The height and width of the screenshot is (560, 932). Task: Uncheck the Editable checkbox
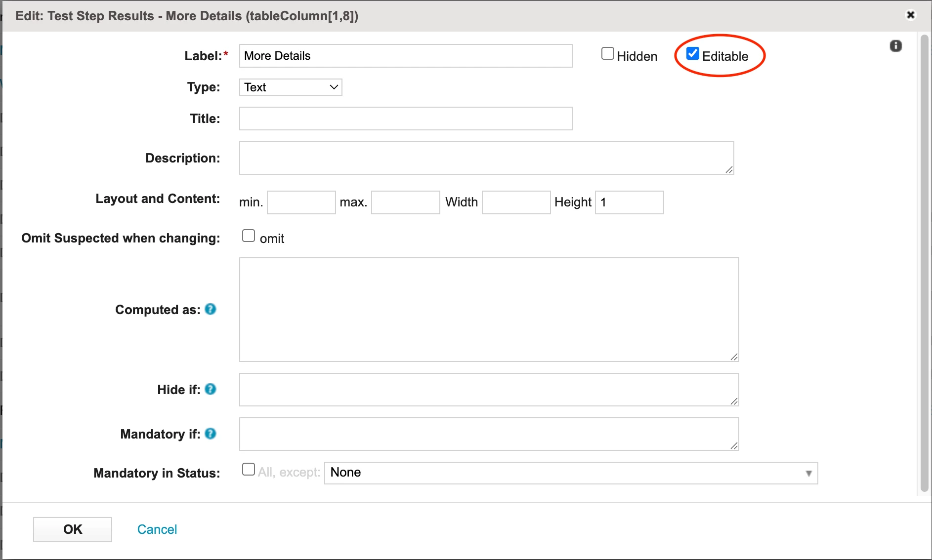coord(693,53)
